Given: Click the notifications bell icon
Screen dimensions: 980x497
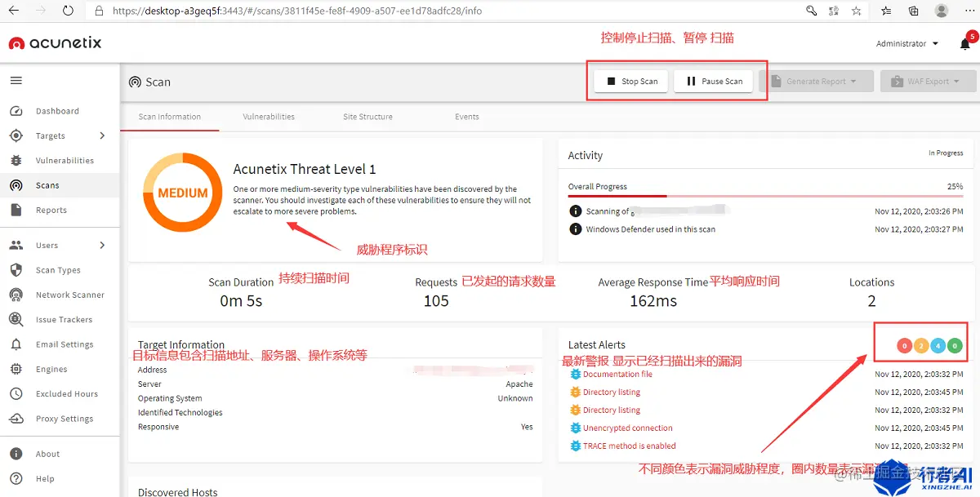Looking at the screenshot, I should (x=964, y=44).
